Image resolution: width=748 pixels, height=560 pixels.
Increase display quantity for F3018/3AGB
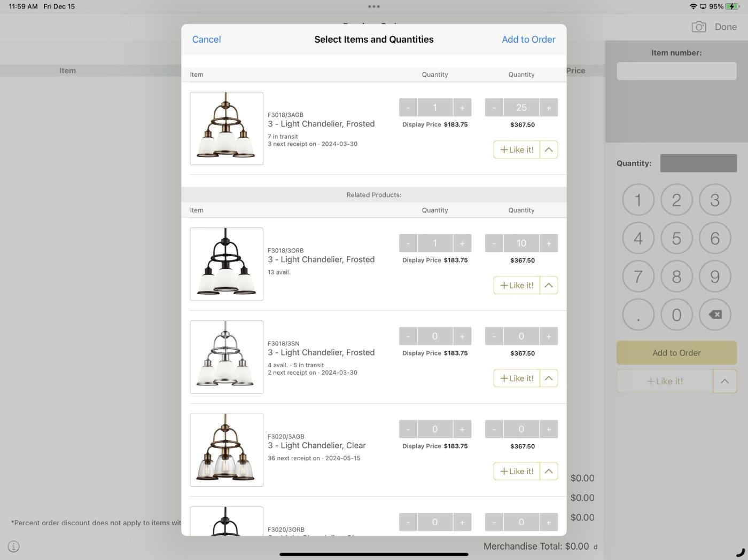pos(462,107)
